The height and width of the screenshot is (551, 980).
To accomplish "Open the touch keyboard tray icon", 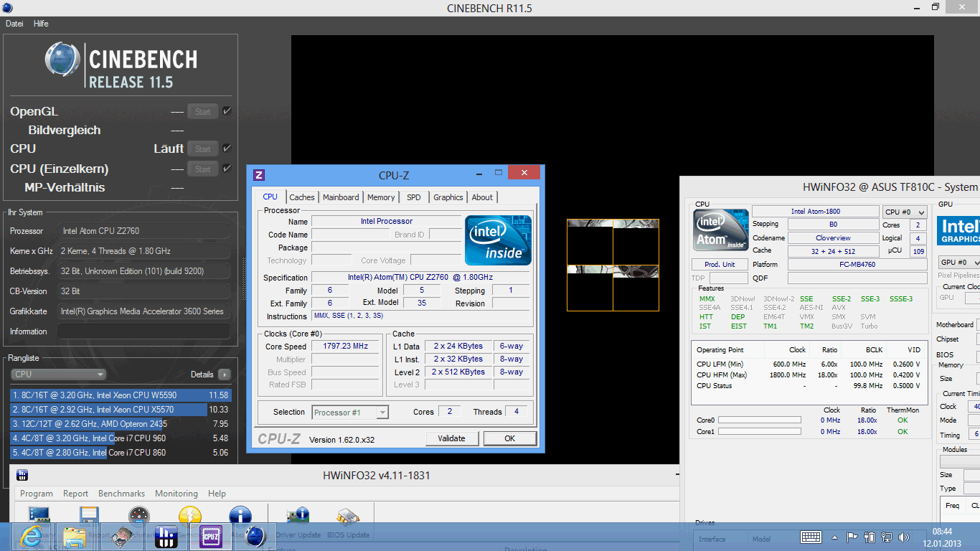I will 811,537.
